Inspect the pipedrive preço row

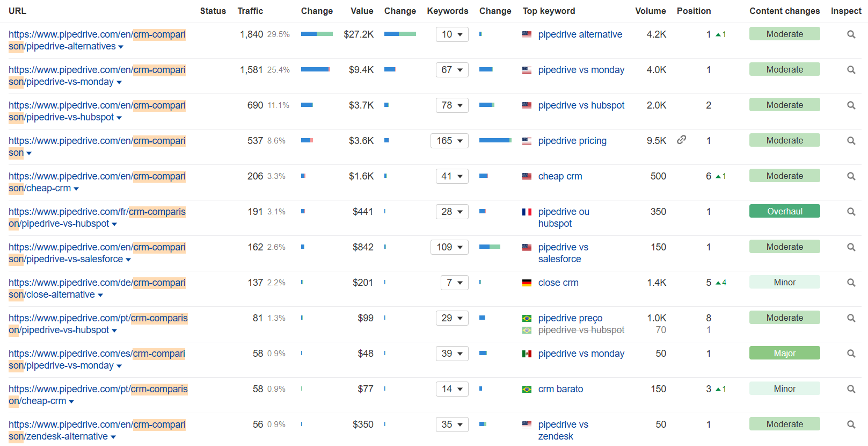[x=851, y=318]
